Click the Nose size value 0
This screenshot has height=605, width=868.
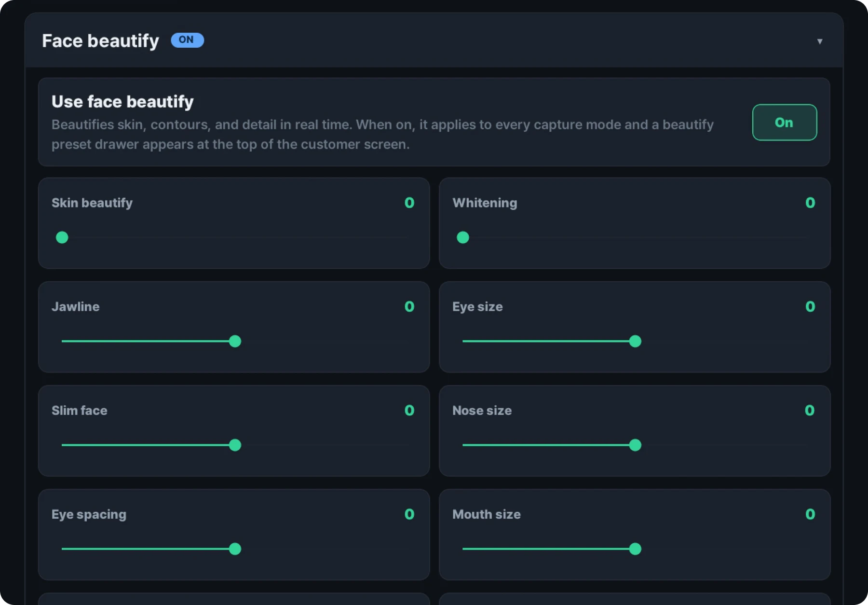click(810, 411)
